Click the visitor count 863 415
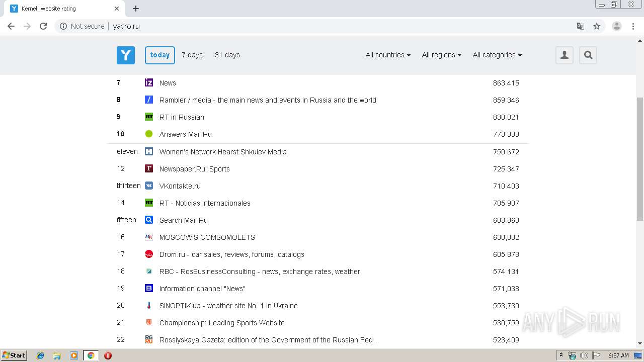644x362 pixels. coord(506,83)
